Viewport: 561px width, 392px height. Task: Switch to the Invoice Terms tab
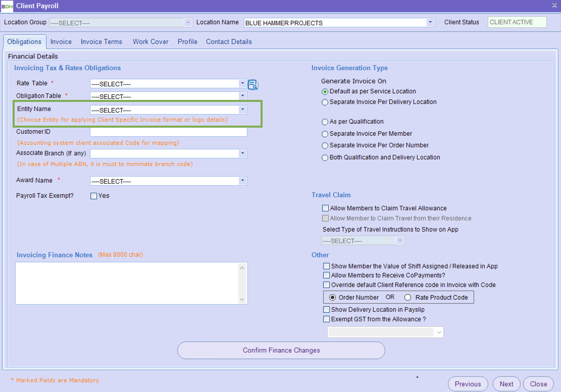pyautogui.click(x=101, y=41)
